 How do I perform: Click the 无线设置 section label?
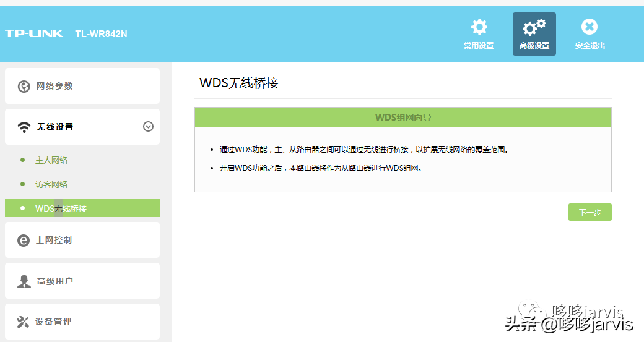click(55, 127)
